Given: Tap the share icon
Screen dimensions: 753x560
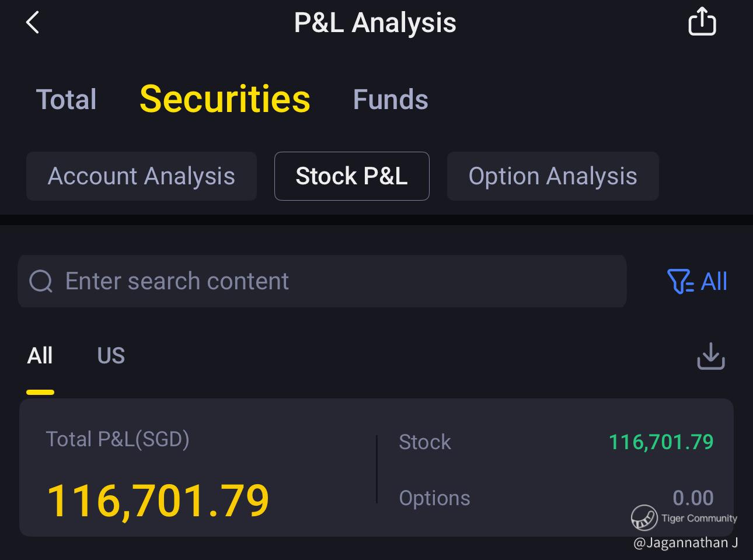Looking at the screenshot, I should pos(702,22).
